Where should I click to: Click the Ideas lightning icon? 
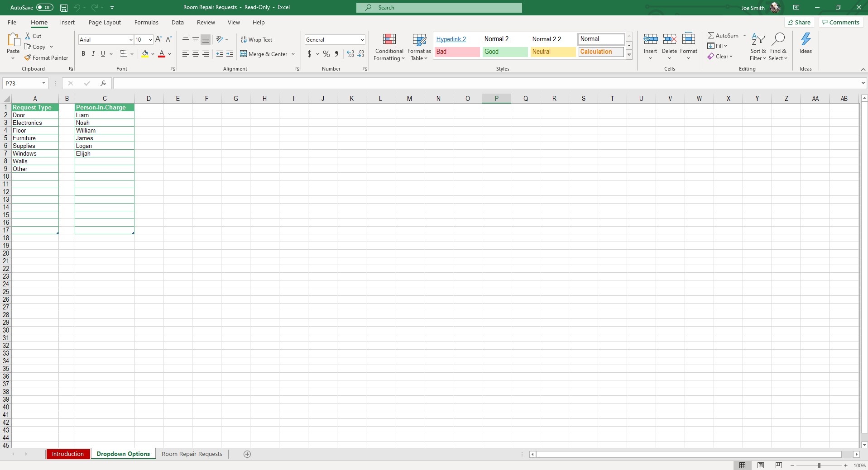(x=806, y=39)
